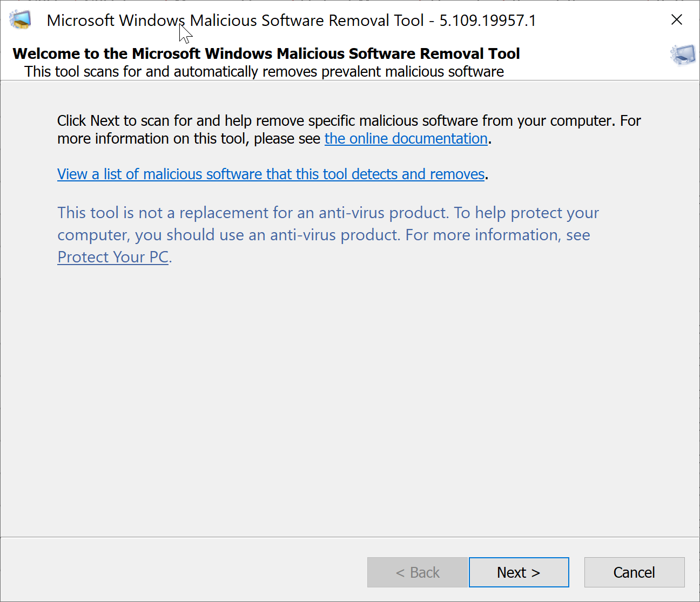Click the 'This tool scans for and automatically removes' subtitle
The height and width of the screenshot is (602, 700).
[x=264, y=72]
